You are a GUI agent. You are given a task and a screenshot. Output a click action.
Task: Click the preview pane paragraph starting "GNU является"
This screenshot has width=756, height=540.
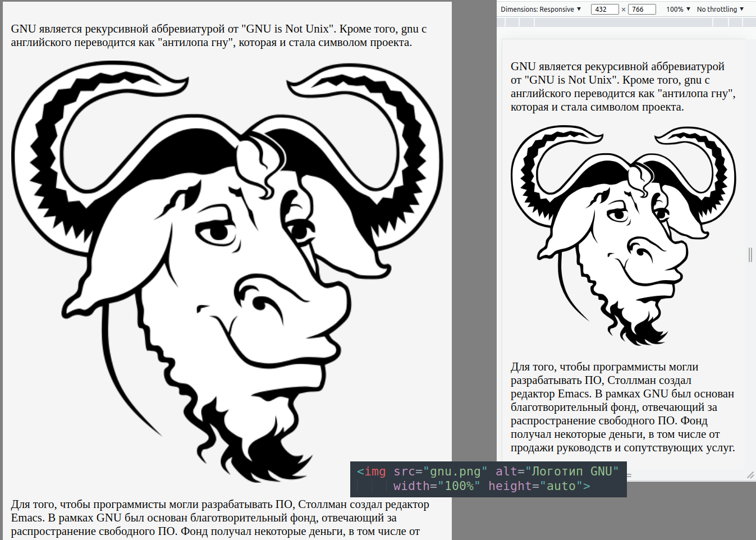[623, 86]
